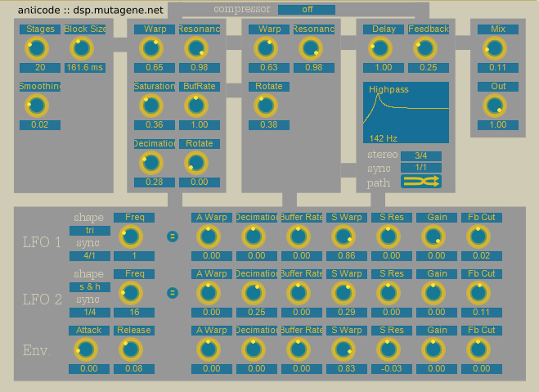539x392 pixels.
Task: Click the Stages value field showing 20
Action: pyautogui.click(x=40, y=68)
